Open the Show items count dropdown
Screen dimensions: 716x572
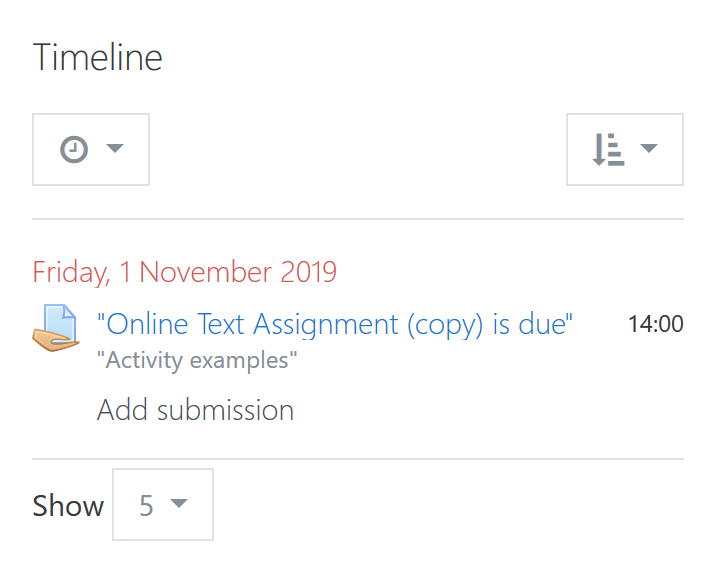[163, 504]
